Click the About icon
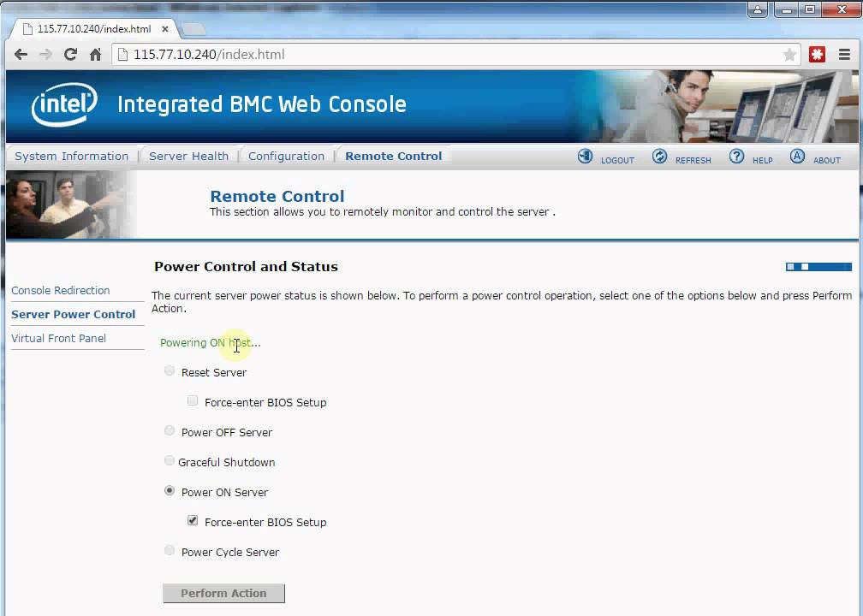Viewport: 863px width, 616px height. pyautogui.click(x=797, y=157)
